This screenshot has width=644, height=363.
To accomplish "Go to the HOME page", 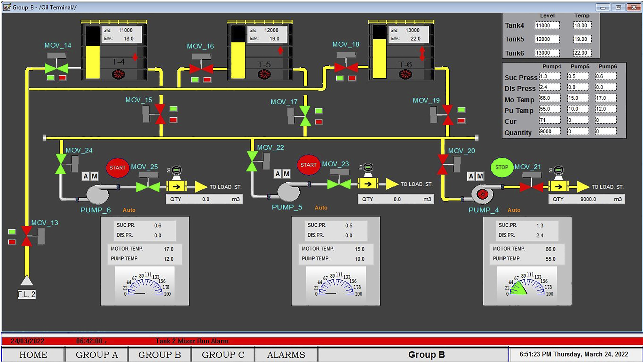I will (x=33, y=355).
